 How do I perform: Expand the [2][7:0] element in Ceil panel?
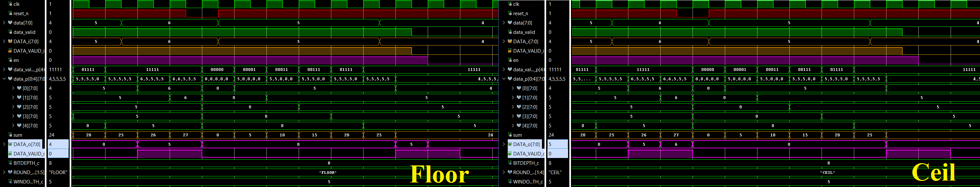pos(513,107)
